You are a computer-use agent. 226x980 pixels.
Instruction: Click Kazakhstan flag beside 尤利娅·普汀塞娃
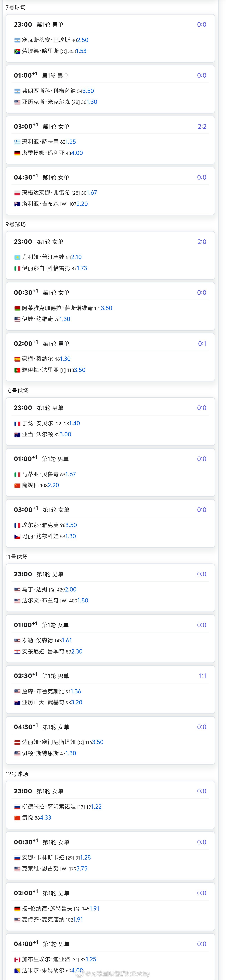(17, 257)
